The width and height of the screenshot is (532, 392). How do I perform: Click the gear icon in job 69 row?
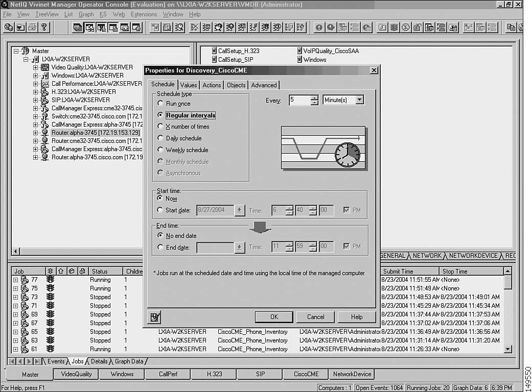coord(50,314)
